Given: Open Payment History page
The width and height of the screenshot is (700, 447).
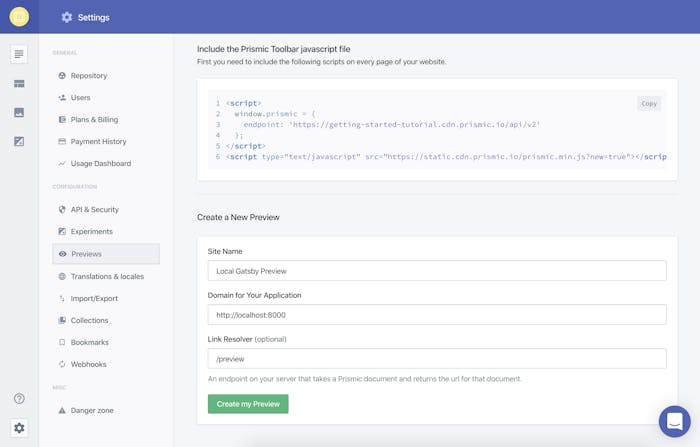Looking at the screenshot, I should (98, 141).
